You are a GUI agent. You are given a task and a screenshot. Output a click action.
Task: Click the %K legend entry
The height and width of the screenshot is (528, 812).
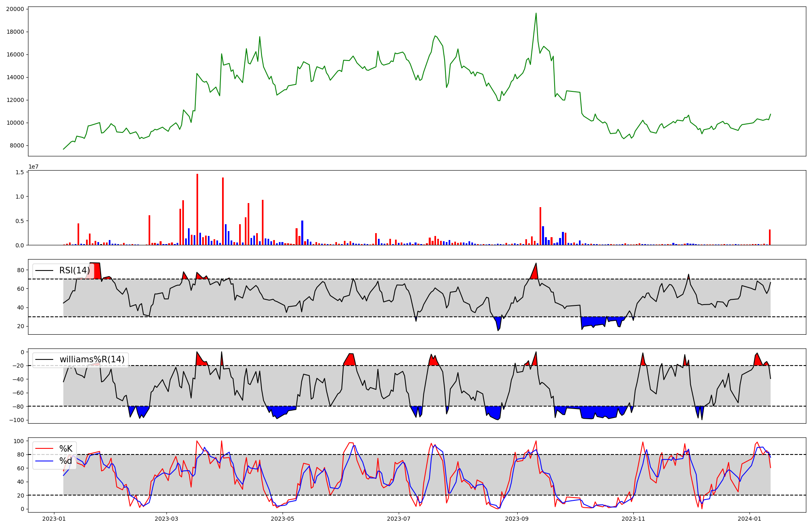pos(66,449)
